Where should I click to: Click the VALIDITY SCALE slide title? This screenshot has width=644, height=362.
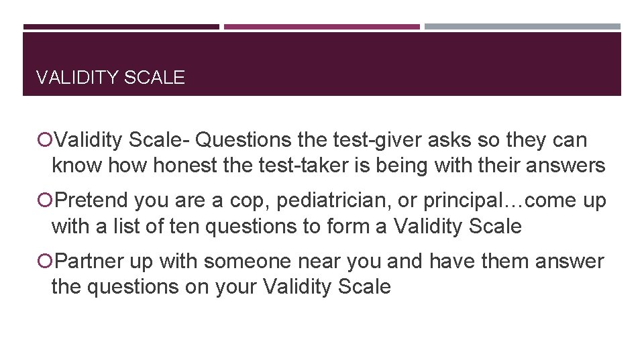[x=111, y=78]
